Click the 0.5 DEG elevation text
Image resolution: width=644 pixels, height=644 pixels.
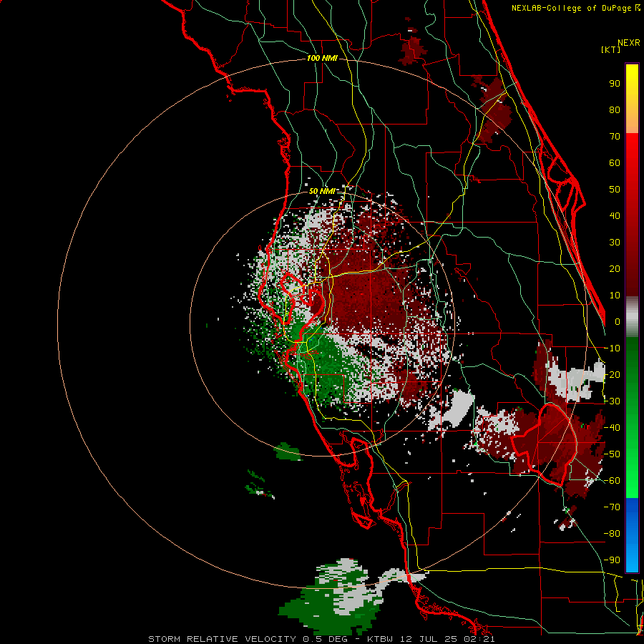pyautogui.click(x=326, y=639)
